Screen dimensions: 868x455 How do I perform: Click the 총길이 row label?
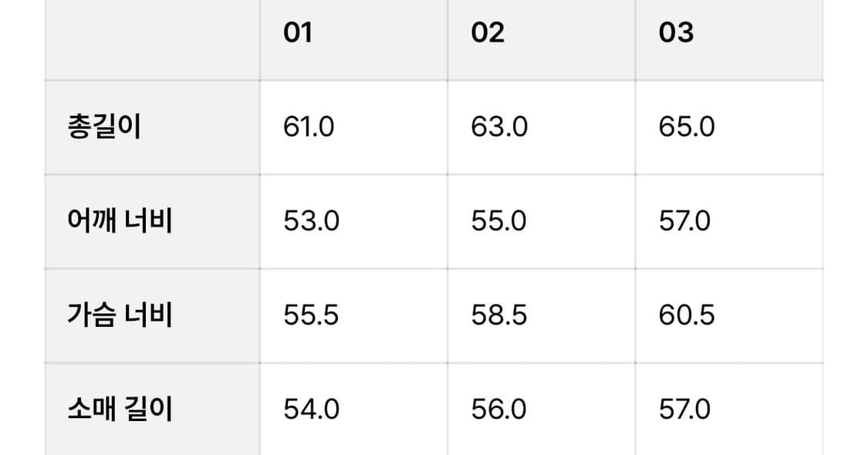click(104, 126)
